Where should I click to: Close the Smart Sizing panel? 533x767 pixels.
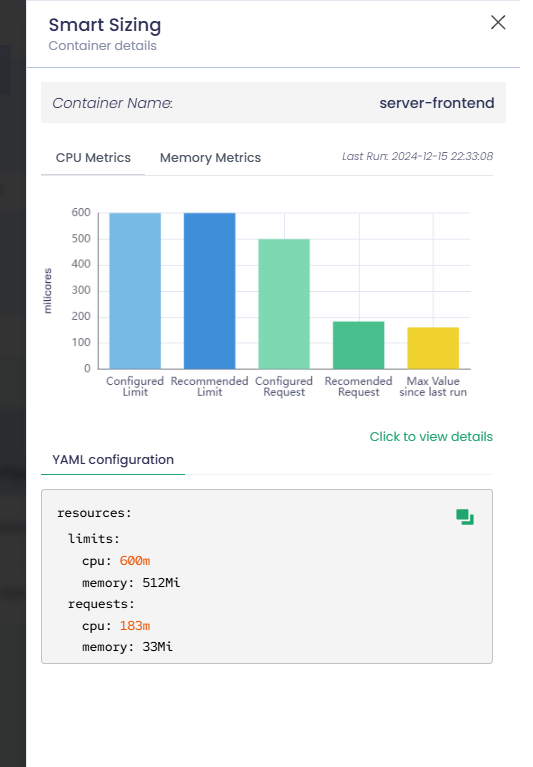[x=498, y=22]
